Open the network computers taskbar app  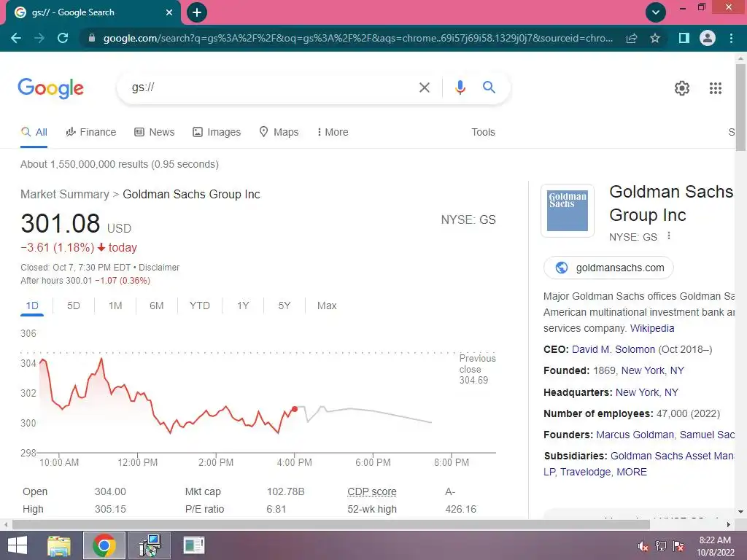pos(150,545)
